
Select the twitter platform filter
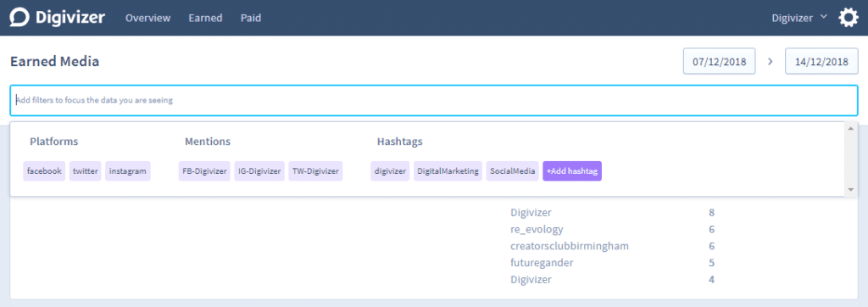click(x=86, y=171)
